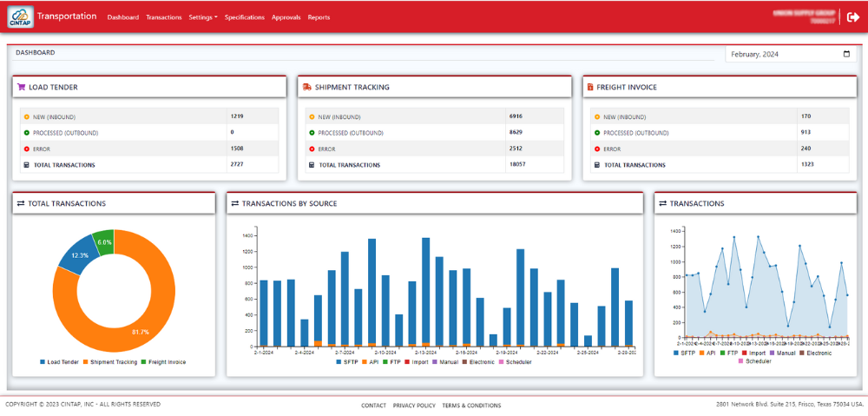Toggle Scheduler legend in Transactions line chart

pos(754,361)
